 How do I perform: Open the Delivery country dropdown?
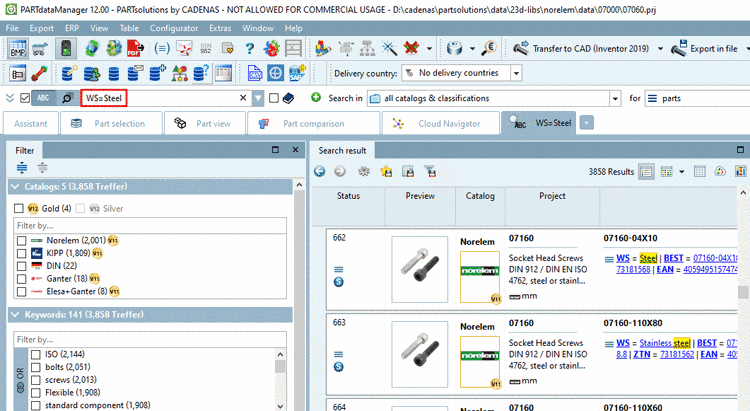[516, 73]
